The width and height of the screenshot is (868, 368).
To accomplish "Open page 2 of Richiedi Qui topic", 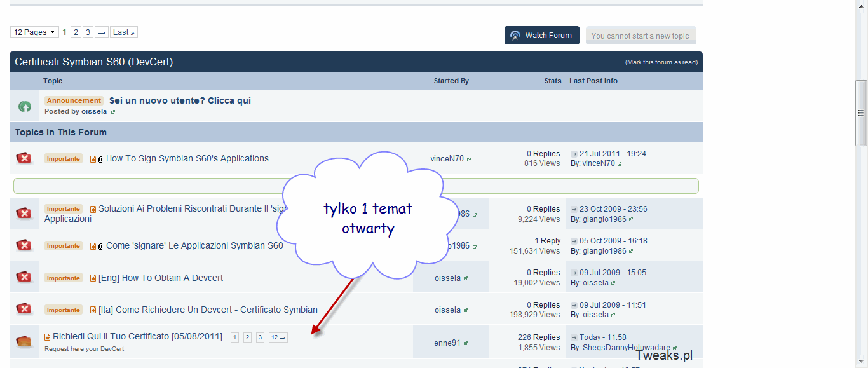I will [247, 337].
